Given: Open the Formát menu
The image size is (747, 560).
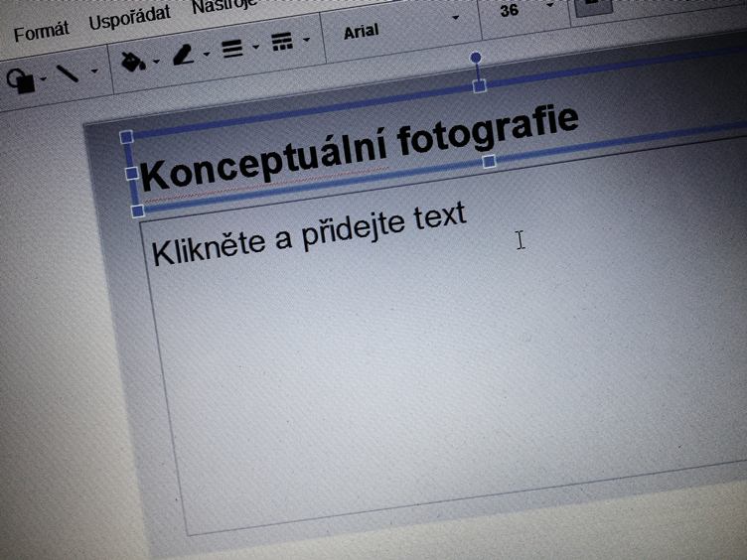Looking at the screenshot, I should [x=41, y=32].
